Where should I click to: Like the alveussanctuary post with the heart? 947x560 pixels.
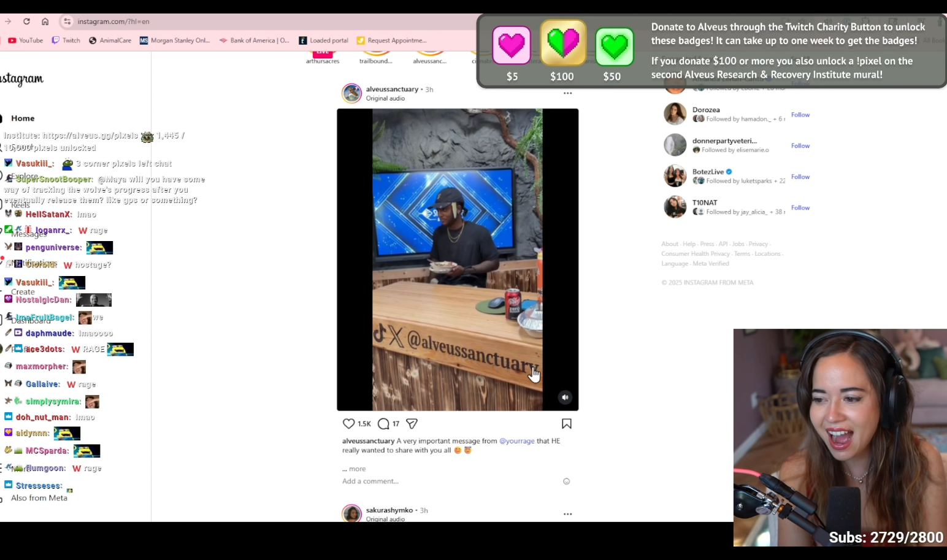pos(348,424)
